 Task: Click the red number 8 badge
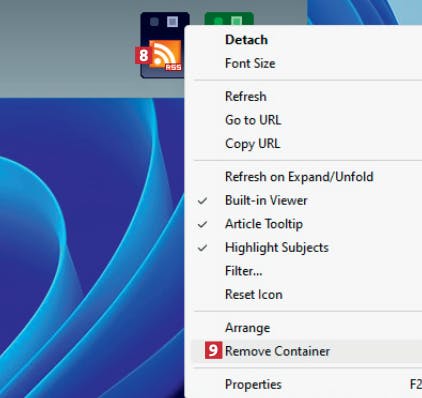click(x=143, y=55)
